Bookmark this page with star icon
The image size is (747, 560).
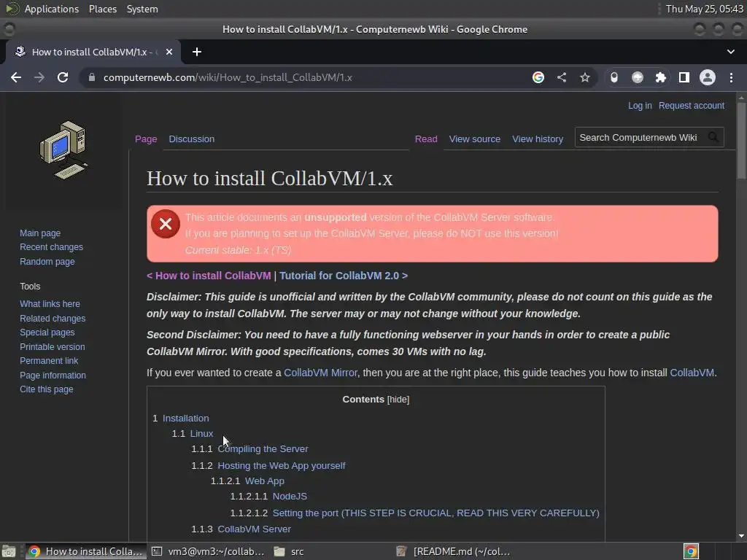[585, 77]
